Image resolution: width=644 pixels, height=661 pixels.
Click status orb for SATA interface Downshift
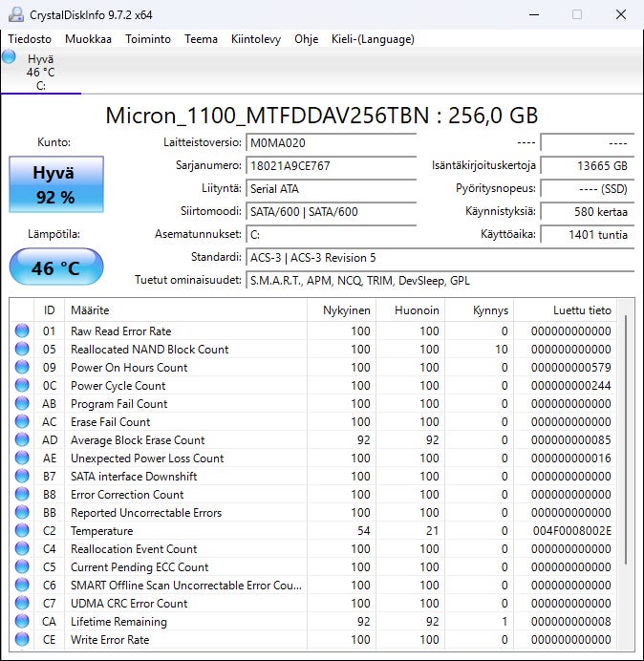(x=22, y=477)
